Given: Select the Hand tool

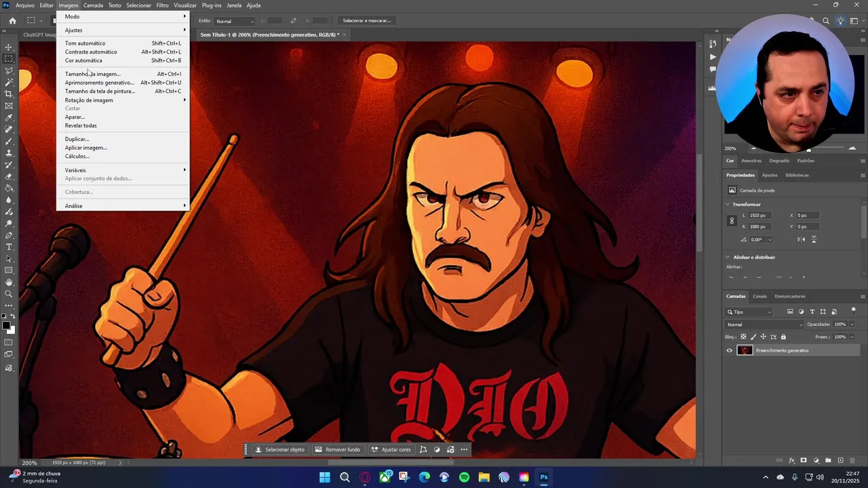Looking at the screenshot, I should tap(9, 282).
